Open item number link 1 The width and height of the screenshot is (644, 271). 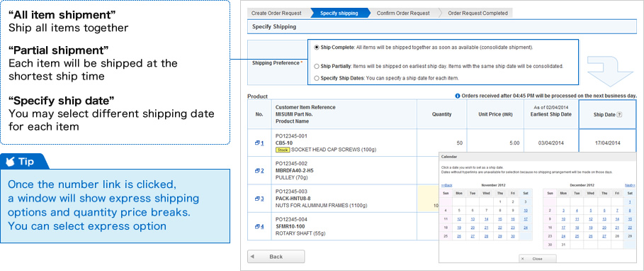click(262, 143)
